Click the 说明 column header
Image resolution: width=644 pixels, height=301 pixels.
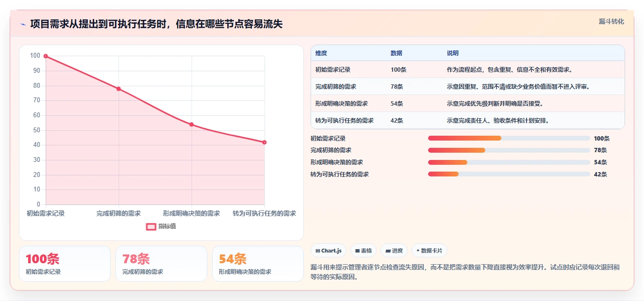point(453,53)
